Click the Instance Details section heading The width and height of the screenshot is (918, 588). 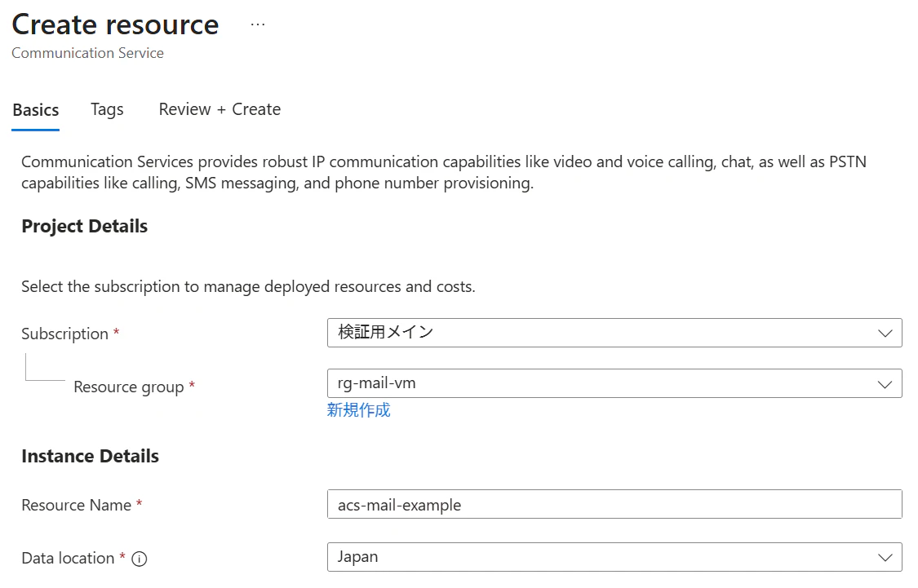[x=90, y=456]
